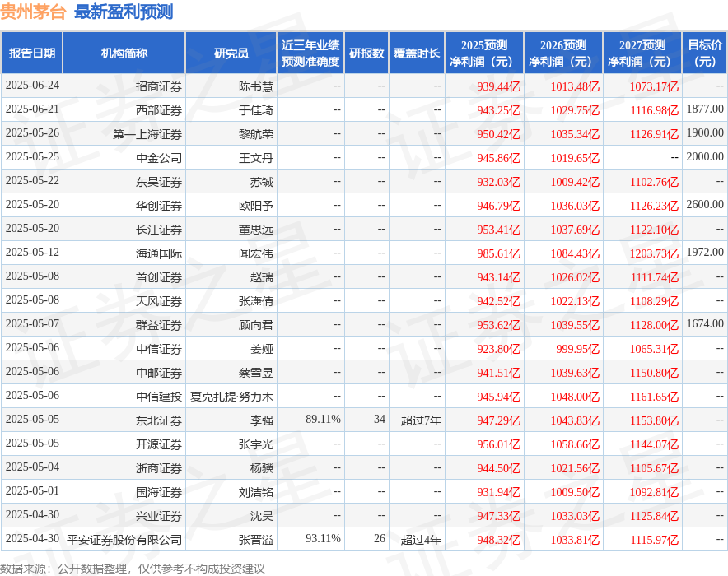
Task: Click the 2600.00 target price
Action: (705, 205)
